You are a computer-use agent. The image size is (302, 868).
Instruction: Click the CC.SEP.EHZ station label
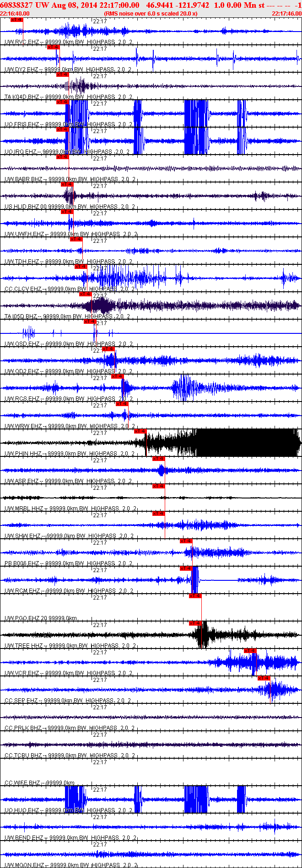pyautogui.click(x=21, y=701)
